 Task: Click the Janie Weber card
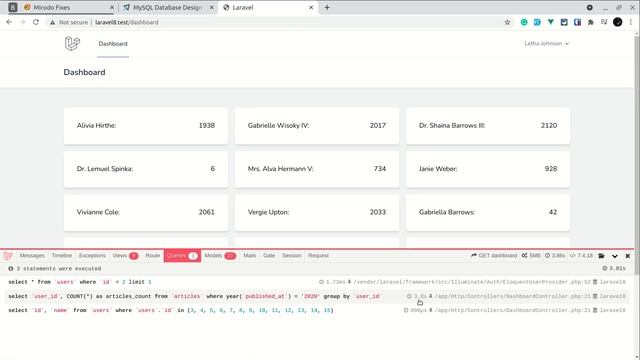pyautogui.click(x=488, y=169)
